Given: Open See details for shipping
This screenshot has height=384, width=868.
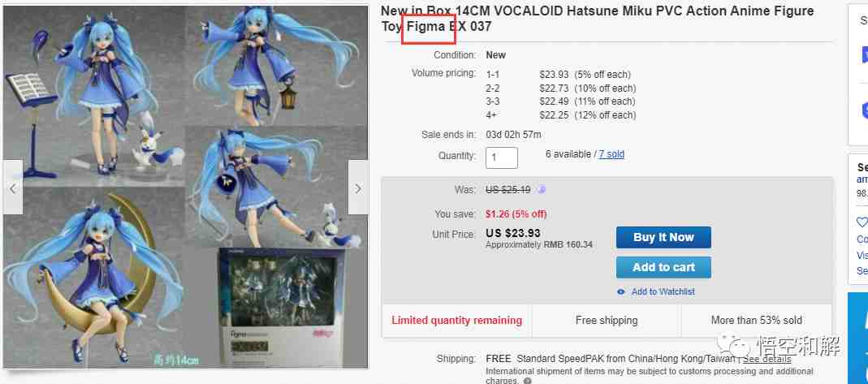Looking at the screenshot, I should click(767, 359).
